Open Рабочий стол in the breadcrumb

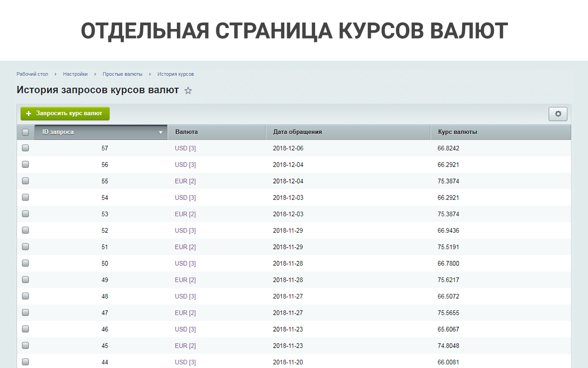[32, 74]
